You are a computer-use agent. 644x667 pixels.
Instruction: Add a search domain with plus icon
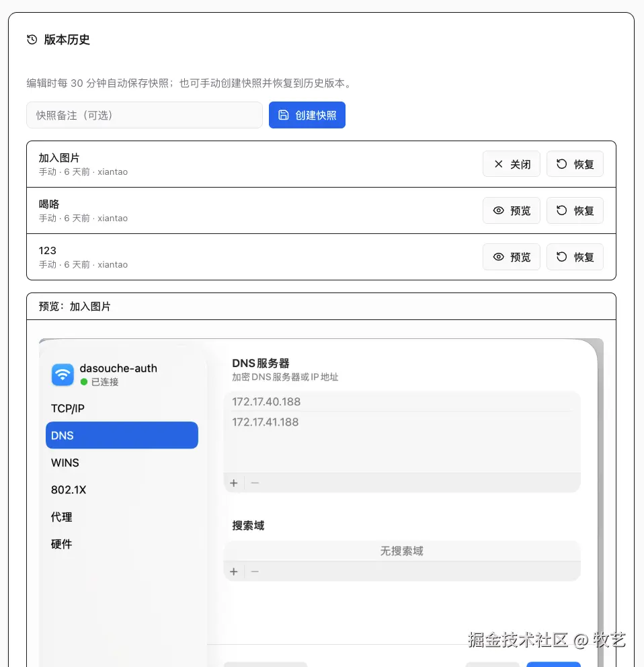click(233, 572)
